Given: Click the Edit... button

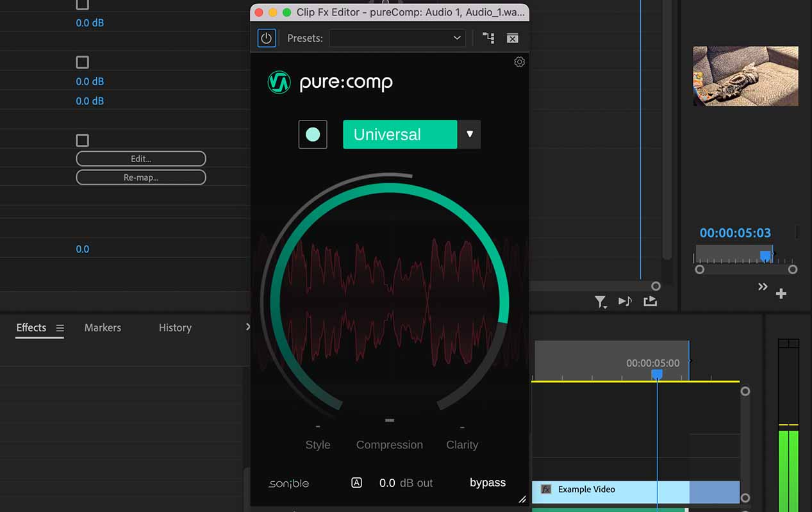Looking at the screenshot, I should click(141, 158).
